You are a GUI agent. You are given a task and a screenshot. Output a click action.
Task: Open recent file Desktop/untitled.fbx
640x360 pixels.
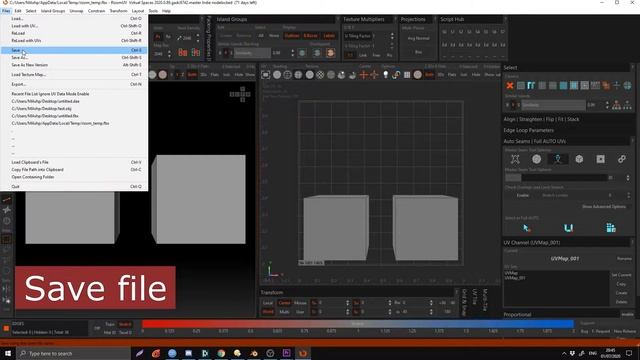pos(73,116)
